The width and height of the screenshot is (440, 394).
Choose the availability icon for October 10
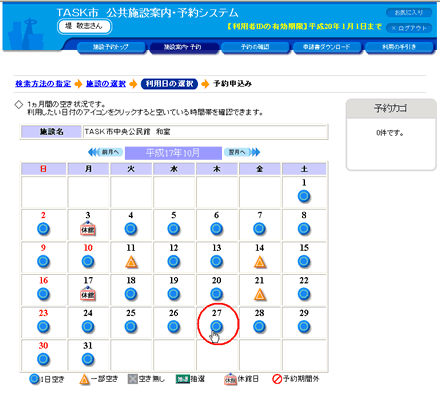click(x=88, y=261)
